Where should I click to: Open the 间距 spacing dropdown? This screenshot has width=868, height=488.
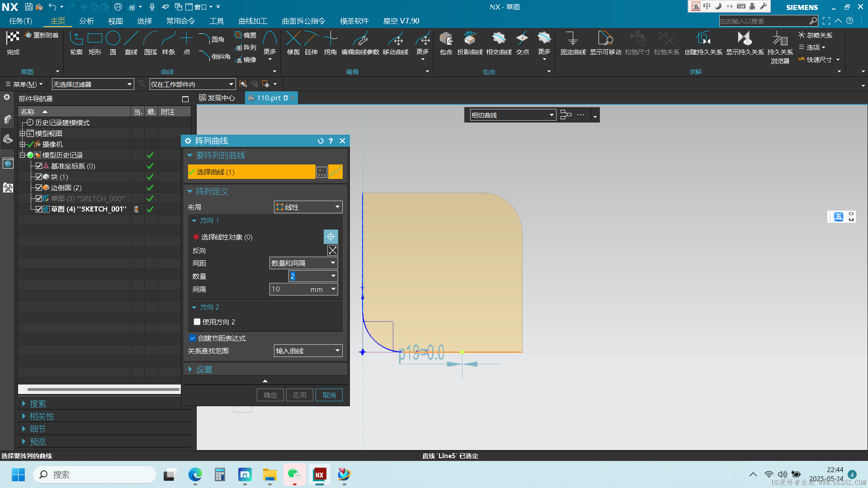pyautogui.click(x=304, y=263)
